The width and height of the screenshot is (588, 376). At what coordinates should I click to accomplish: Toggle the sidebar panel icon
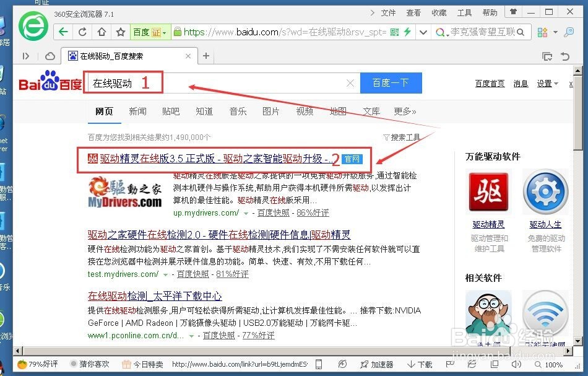click(25, 56)
